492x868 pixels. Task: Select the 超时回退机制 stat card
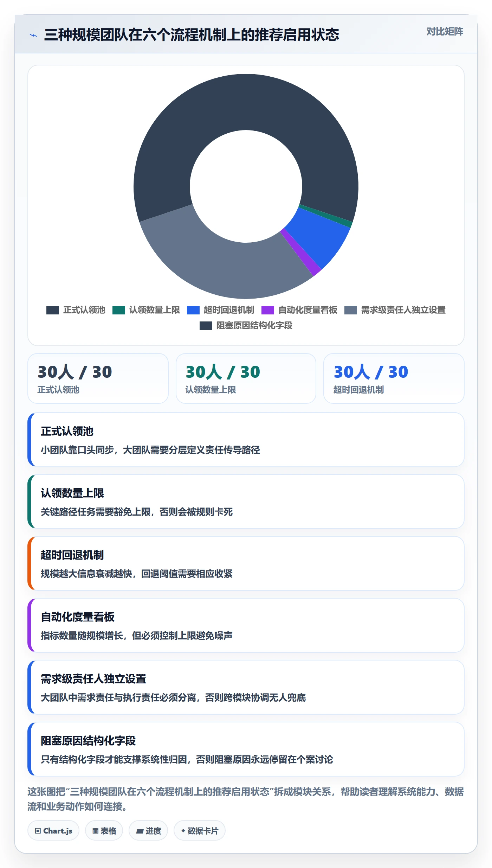pyautogui.click(x=394, y=378)
